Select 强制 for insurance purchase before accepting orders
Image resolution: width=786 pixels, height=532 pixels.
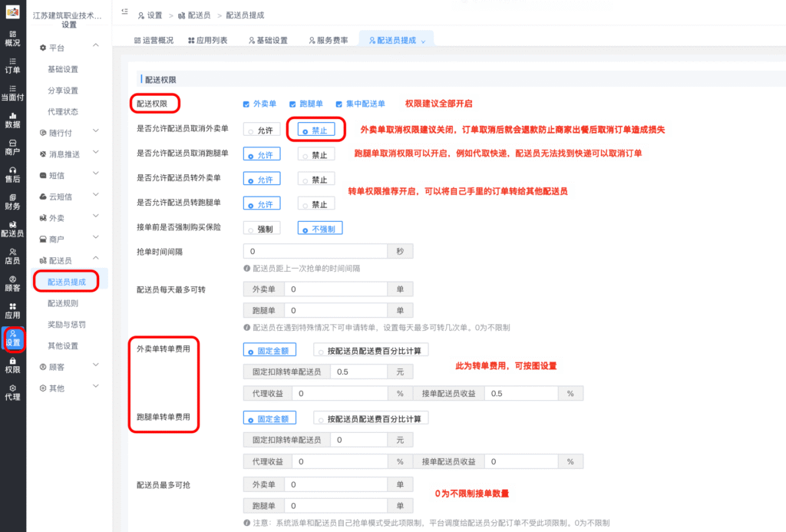262,228
